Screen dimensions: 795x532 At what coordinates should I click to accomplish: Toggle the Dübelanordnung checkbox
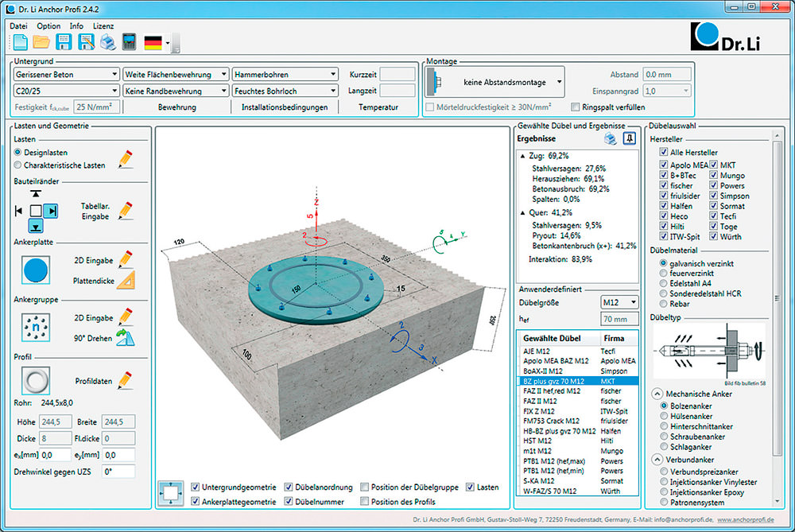[289, 487]
